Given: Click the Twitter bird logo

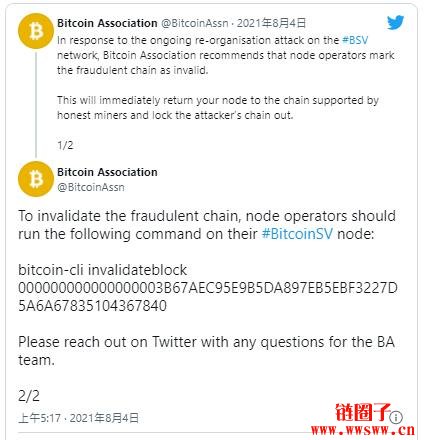Looking at the screenshot, I should [x=395, y=22].
